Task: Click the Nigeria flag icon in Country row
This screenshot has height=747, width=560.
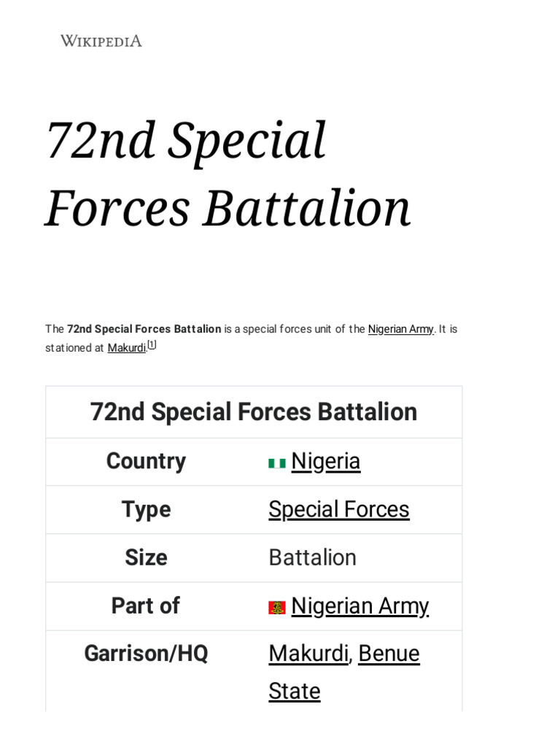Action: tap(277, 462)
